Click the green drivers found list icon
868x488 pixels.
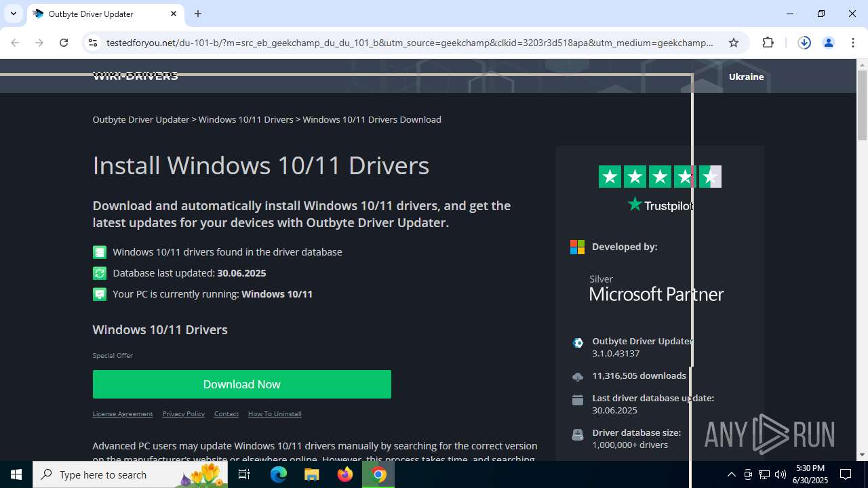tap(100, 252)
